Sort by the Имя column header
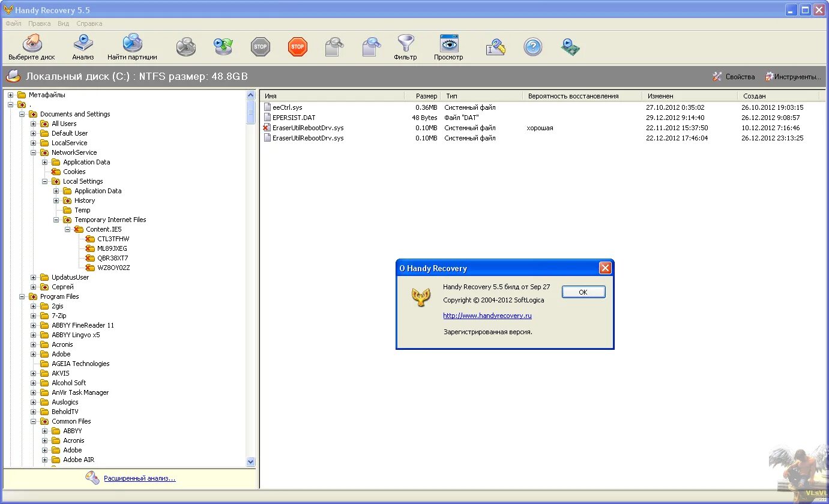This screenshot has height=504, width=829. tap(333, 96)
